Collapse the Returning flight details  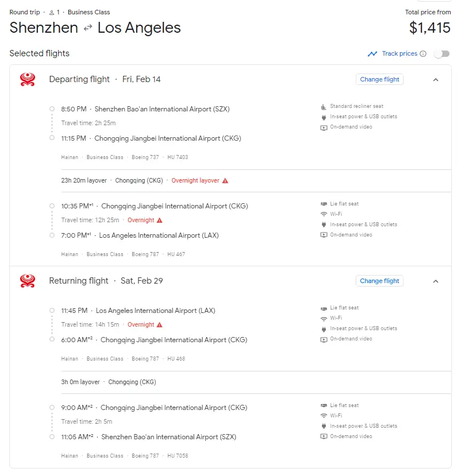[435, 281]
